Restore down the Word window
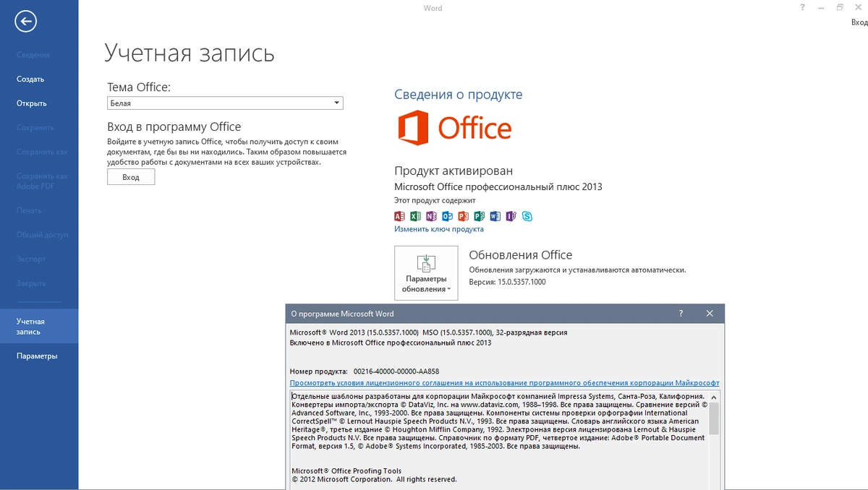 [x=840, y=7]
